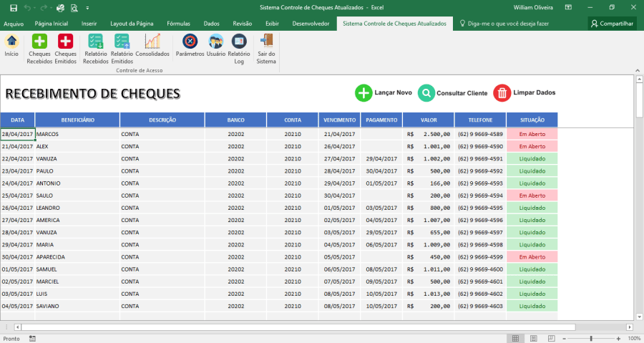Select value cell 1.013,00
The height and width of the screenshot is (343, 644).
coord(429,294)
